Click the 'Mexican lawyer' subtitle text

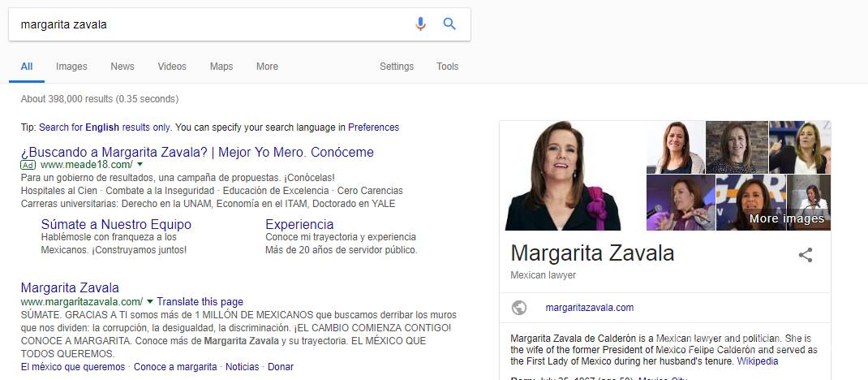tap(543, 275)
